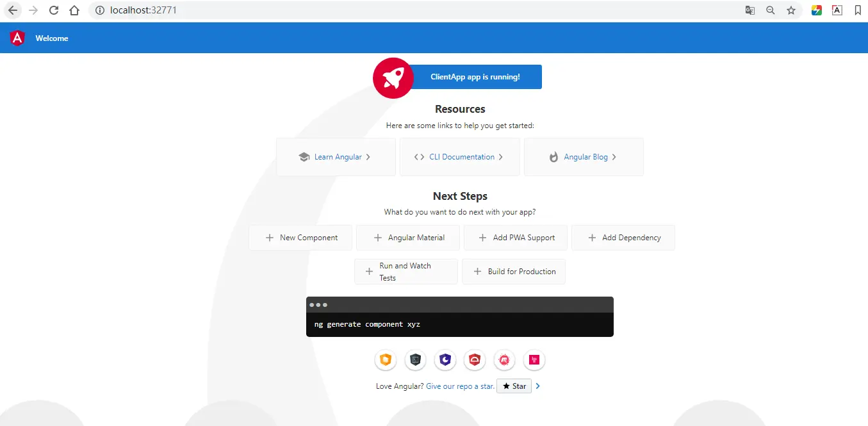Open the orange shield logo link
The image size is (868, 426).
pyautogui.click(x=385, y=360)
